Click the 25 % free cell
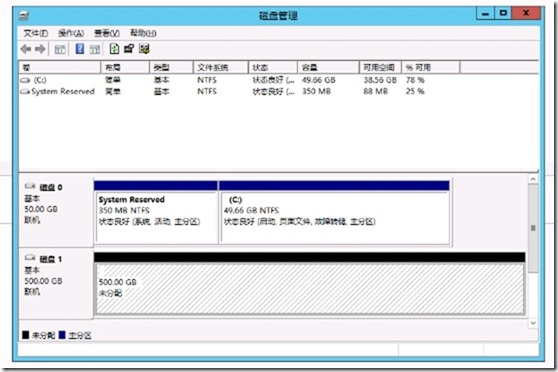This screenshot has height=372, width=558. (415, 91)
